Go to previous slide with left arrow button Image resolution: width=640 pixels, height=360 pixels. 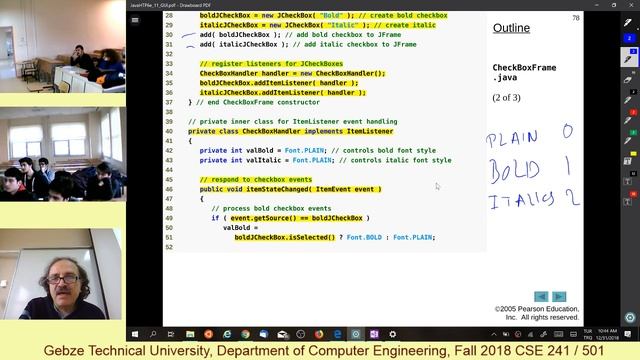click(541, 296)
